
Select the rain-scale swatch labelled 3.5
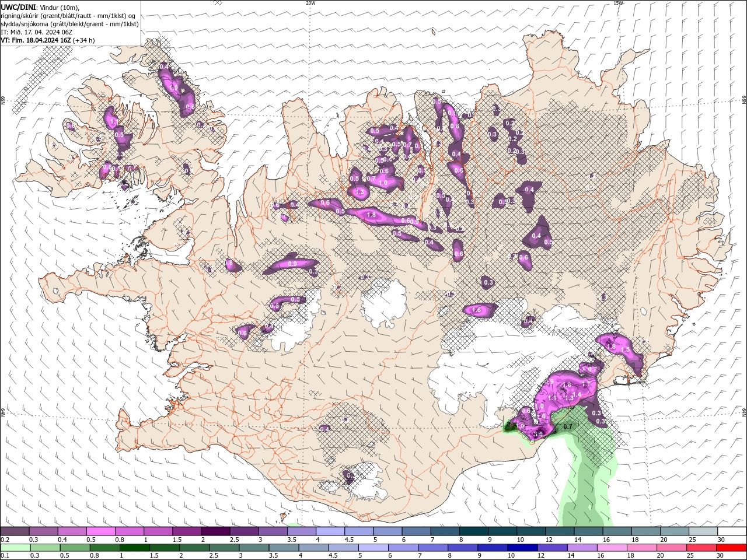coord(284,548)
